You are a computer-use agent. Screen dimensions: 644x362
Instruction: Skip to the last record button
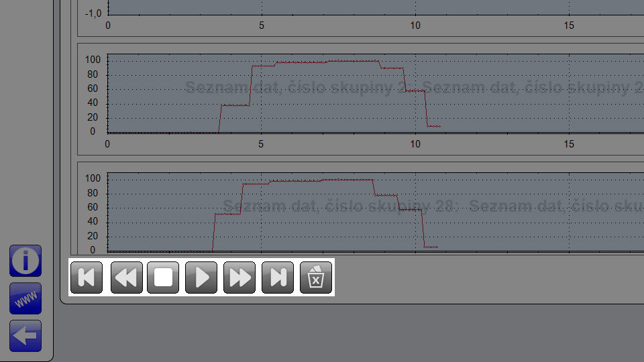[278, 278]
